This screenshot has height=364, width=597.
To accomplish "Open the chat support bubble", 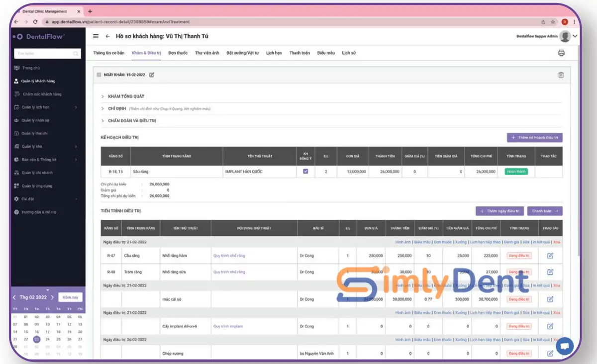I will 565,346.
